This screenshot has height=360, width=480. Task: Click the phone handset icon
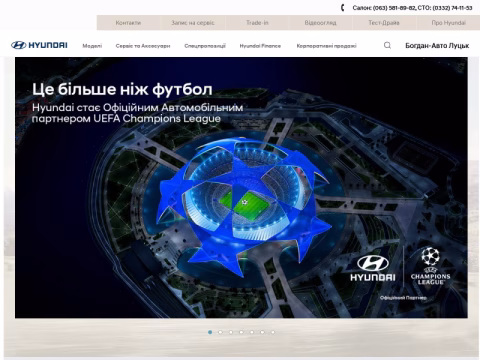coord(342,8)
